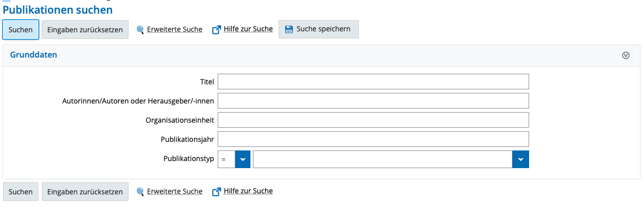Click the Suche speichern button

click(x=318, y=29)
